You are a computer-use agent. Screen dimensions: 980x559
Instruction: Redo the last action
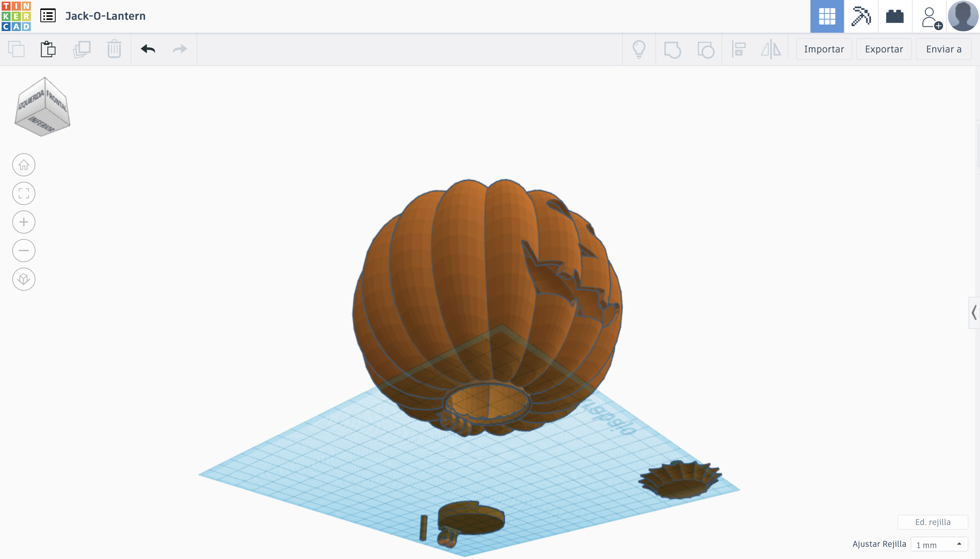pos(180,49)
